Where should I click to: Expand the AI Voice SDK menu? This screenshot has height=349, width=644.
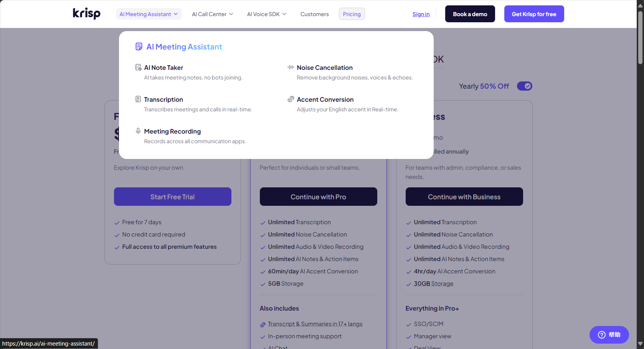[267, 14]
